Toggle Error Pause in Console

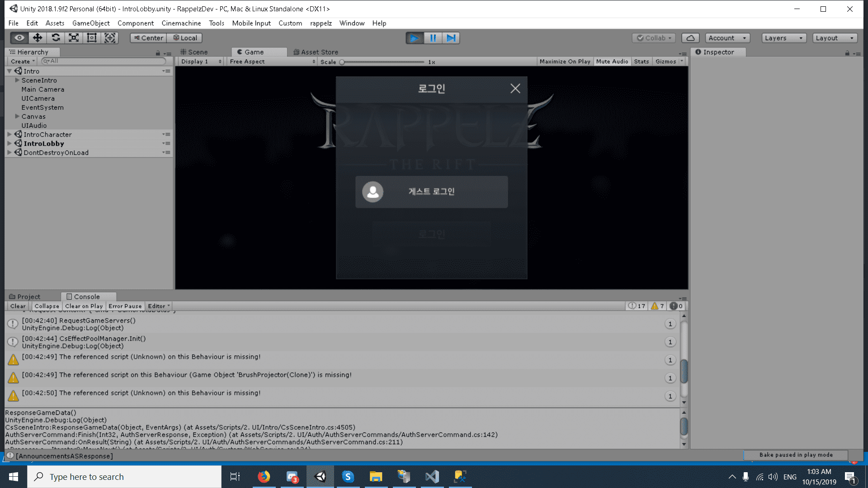point(125,306)
